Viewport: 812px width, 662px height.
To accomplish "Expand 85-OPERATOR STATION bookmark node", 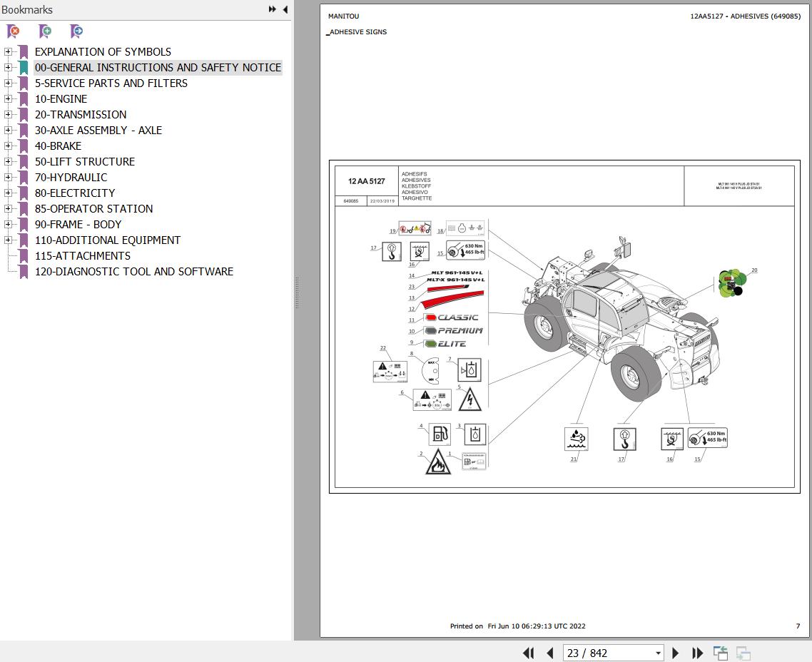I will 8,208.
